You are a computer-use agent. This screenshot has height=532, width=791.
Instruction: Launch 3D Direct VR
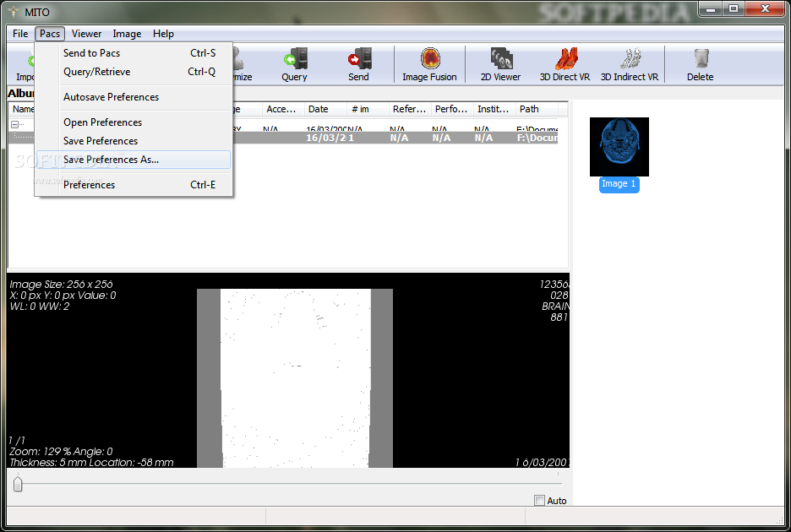(565, 64)
